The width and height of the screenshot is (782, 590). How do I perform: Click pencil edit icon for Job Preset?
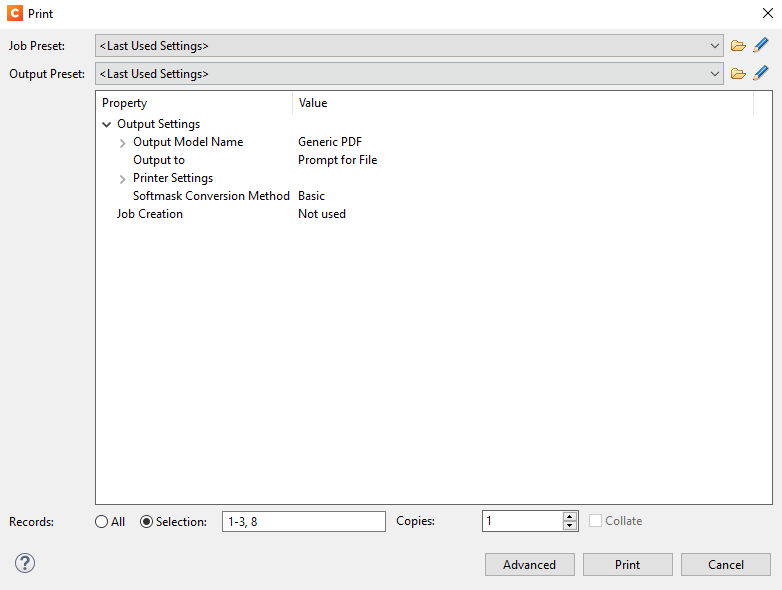tap(761, 45)
